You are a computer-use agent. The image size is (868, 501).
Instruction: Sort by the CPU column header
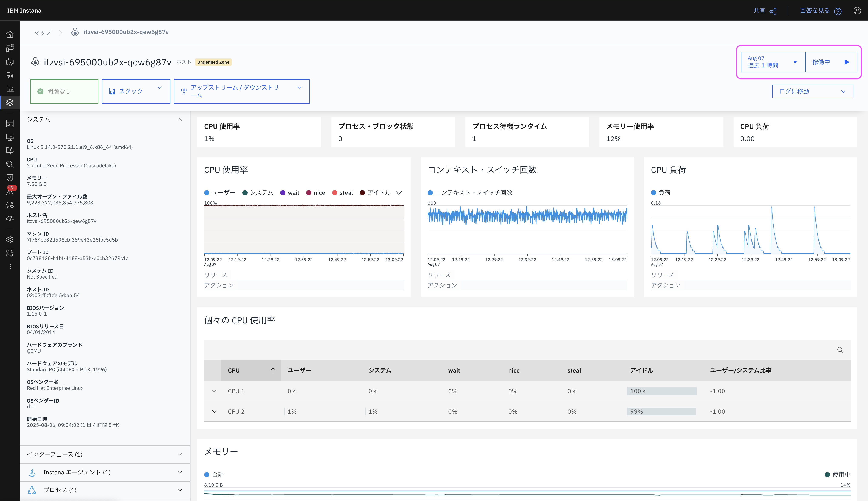(250, 371)
